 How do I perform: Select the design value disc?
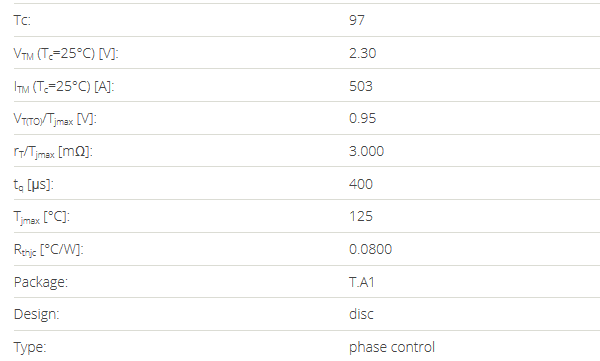[x=361, y=314]
